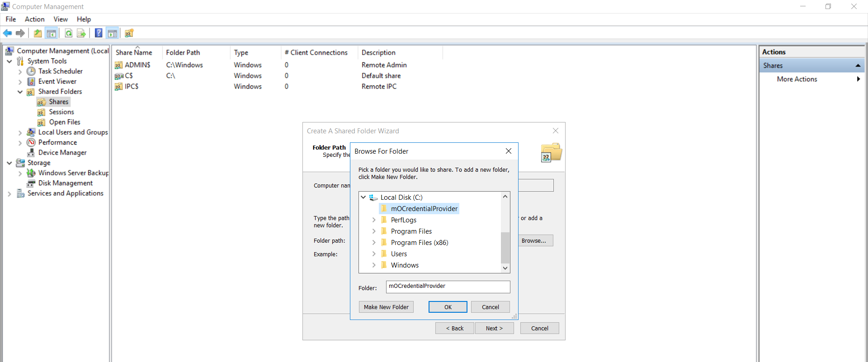This screenshot has height=362, width=868.
Task: Click the Storage icon in tree
Action: click(20, 163)
